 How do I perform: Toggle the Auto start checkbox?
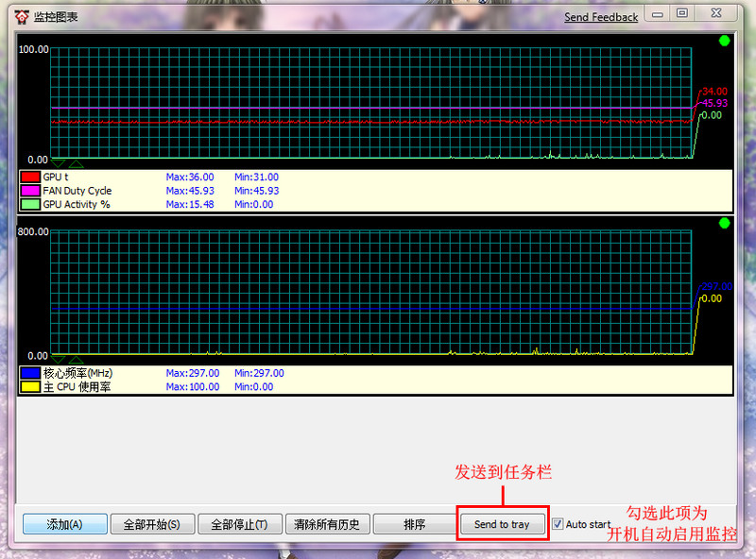[x=558, y=524]
